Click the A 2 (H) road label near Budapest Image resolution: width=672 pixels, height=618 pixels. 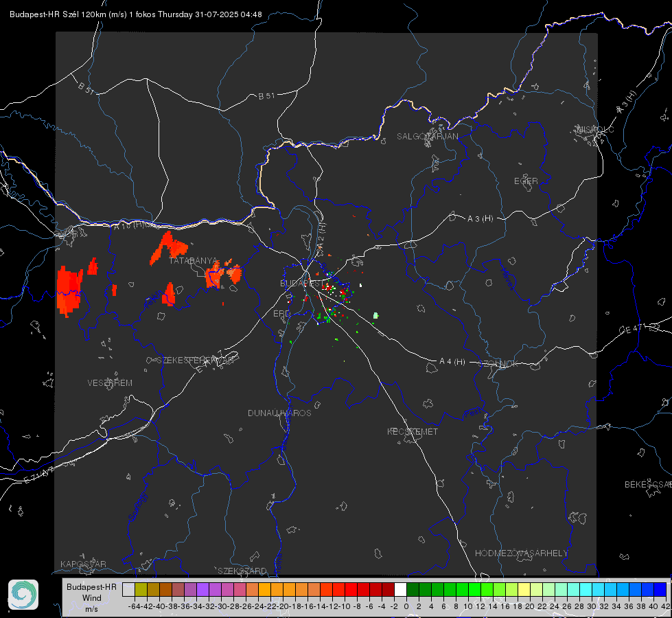click(x=321, y=233)
